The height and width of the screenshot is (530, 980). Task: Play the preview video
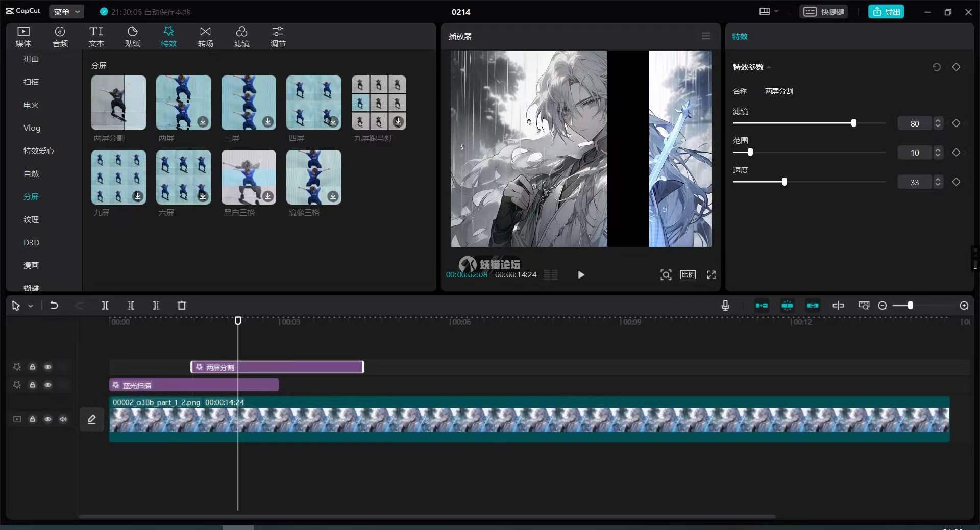[581, 275]
